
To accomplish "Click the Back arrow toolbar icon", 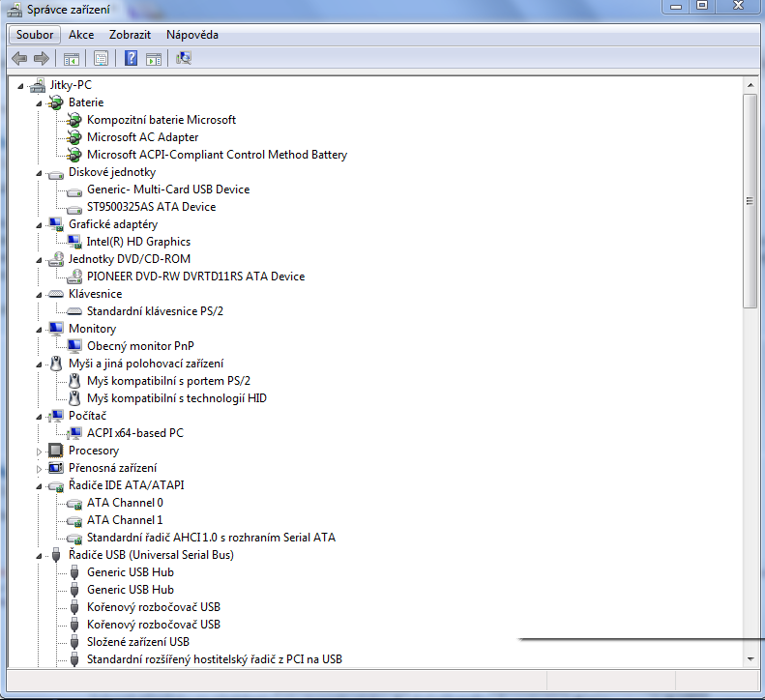I will (19, 59).
